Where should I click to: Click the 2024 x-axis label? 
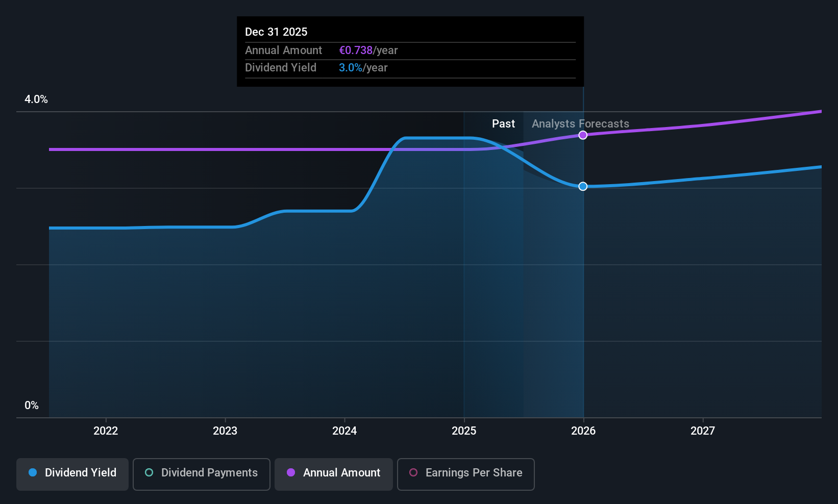[344, 431]
